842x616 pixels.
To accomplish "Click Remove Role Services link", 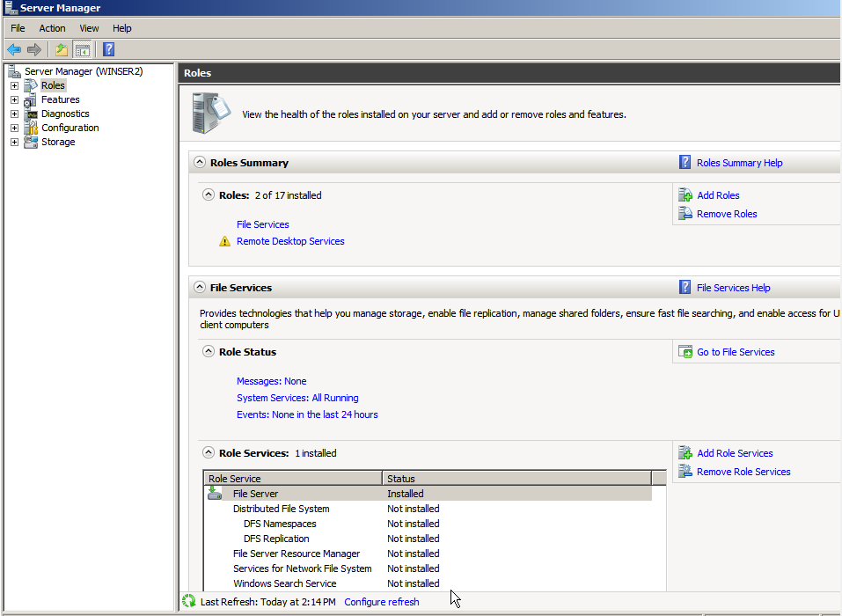I will point(743,472).
